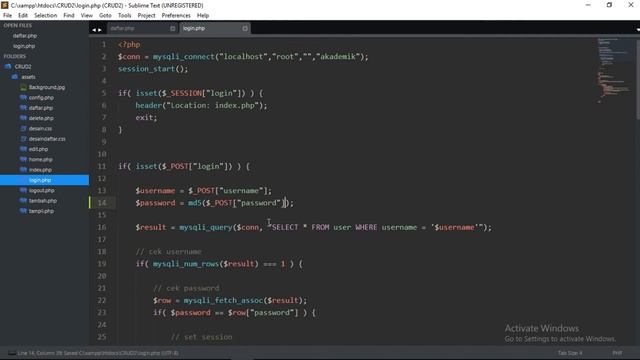640x360 pixels.
Task: Click the Sublime Text title bar icon
Action: pos(5,5)
